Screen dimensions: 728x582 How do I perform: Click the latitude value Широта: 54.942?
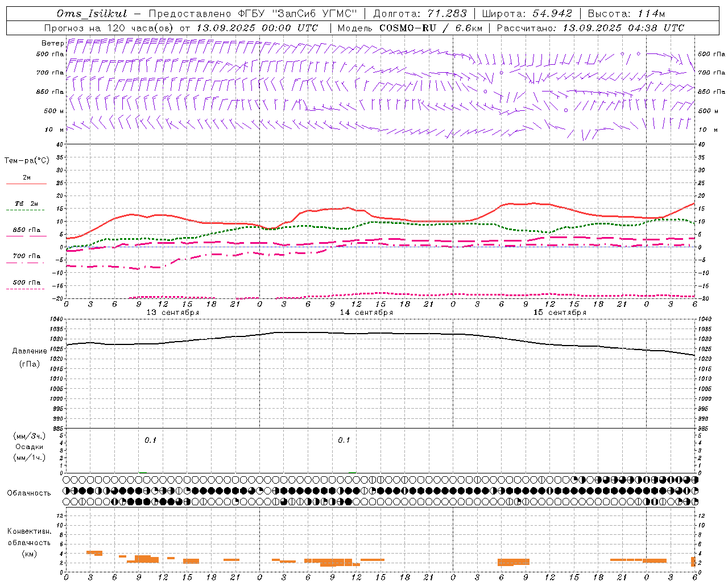[x=527, y=14]
